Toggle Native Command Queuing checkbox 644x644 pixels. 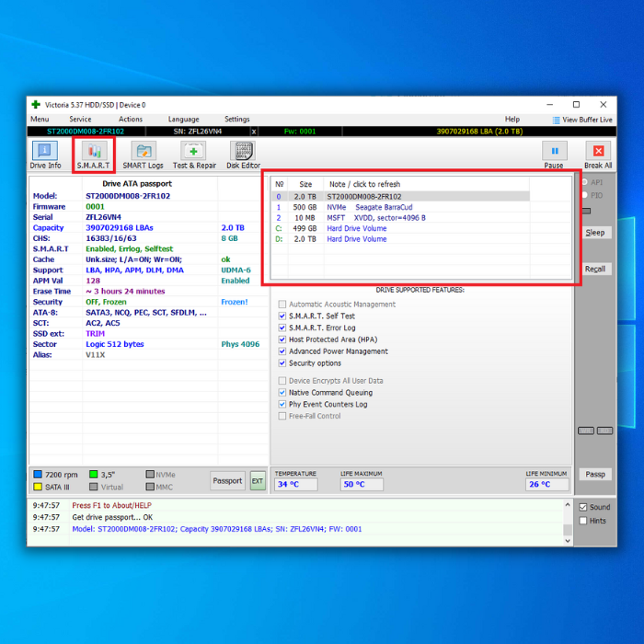[282, 392]
